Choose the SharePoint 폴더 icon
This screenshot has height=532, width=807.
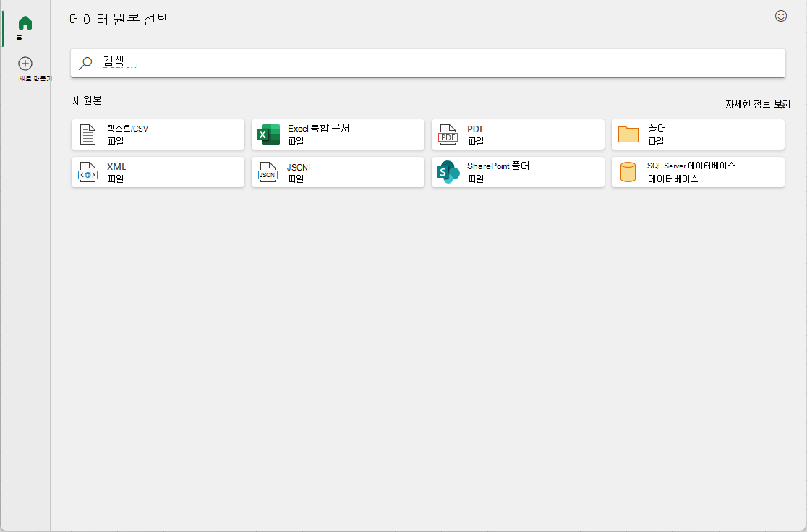click(448, 172)
